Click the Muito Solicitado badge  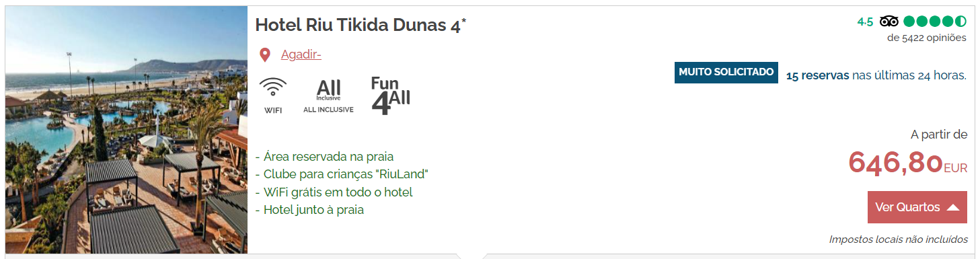(726, 72)
